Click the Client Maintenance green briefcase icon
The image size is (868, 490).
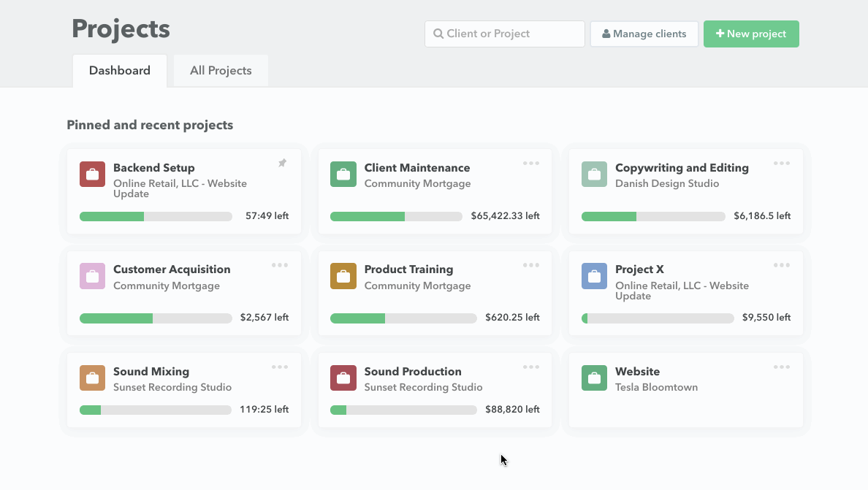(343, 175)
